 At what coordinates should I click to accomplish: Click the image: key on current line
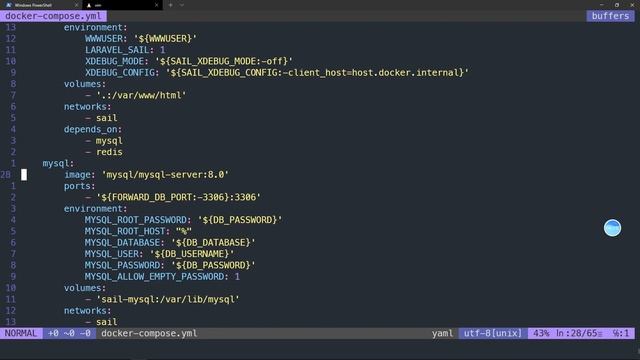coord(80,175)
